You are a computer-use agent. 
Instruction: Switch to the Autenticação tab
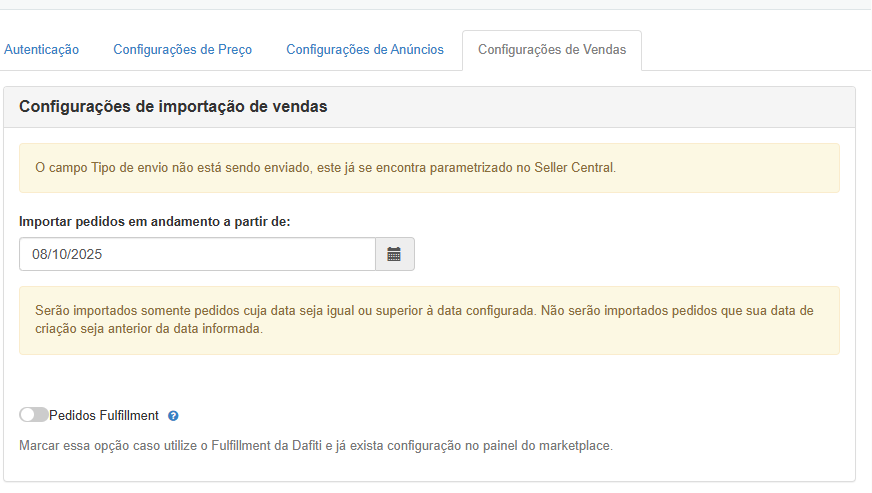[41, 50]
